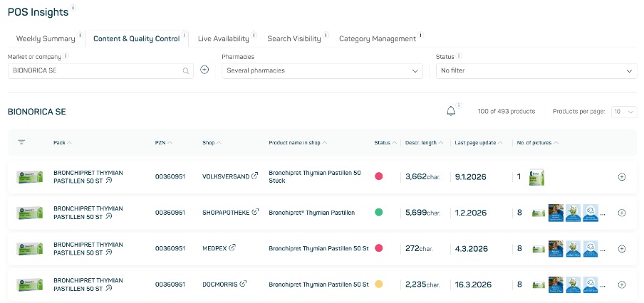644x303 pixels.
Task: Sort table by No. of pictures column
Action: pos(538,143)
